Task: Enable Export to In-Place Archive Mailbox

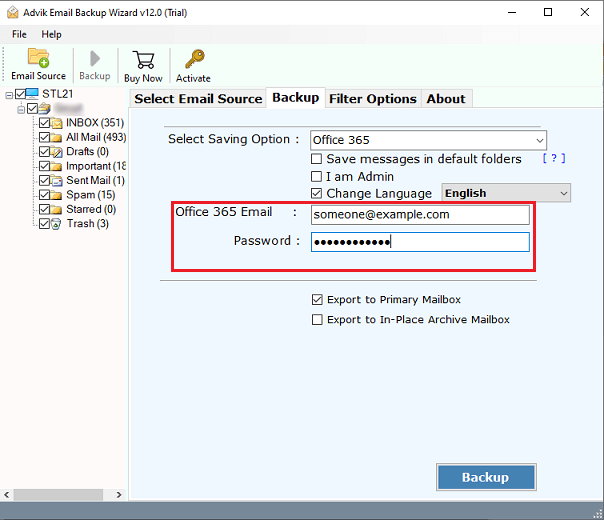Action: pyautogui.click(x=317, y=320)
